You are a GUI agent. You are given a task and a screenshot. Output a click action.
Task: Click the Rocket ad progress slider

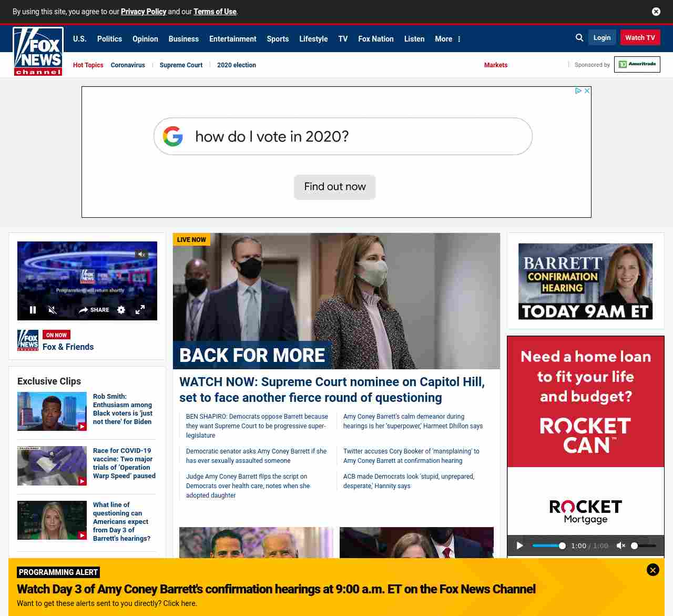point(548,546)
